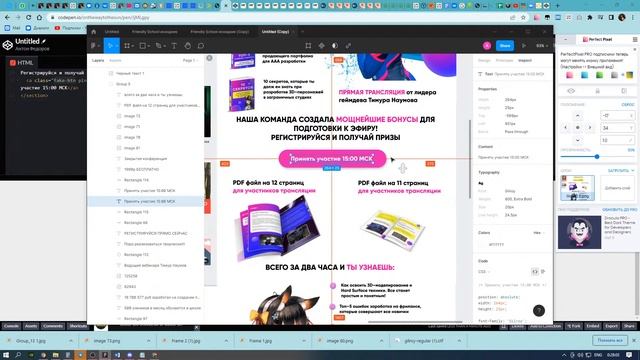Expand options for Group_13 1.jpg download
The width and height of the screenshot is (640, 360).
[71, 340]
